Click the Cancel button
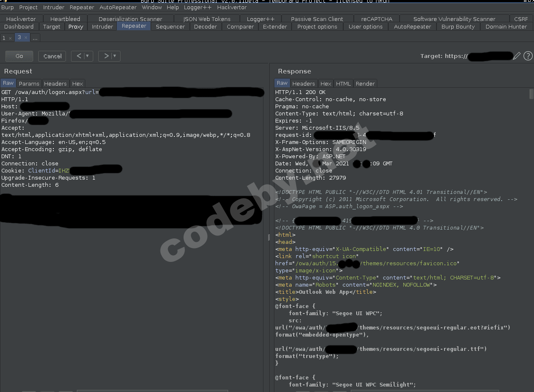Screen dimensions: 534x392 click(52, 56)
